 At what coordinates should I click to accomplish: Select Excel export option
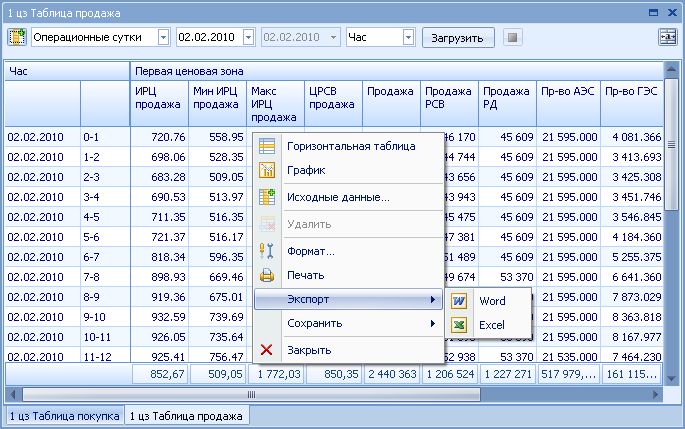pyautogui.click(x=491, y=325)
